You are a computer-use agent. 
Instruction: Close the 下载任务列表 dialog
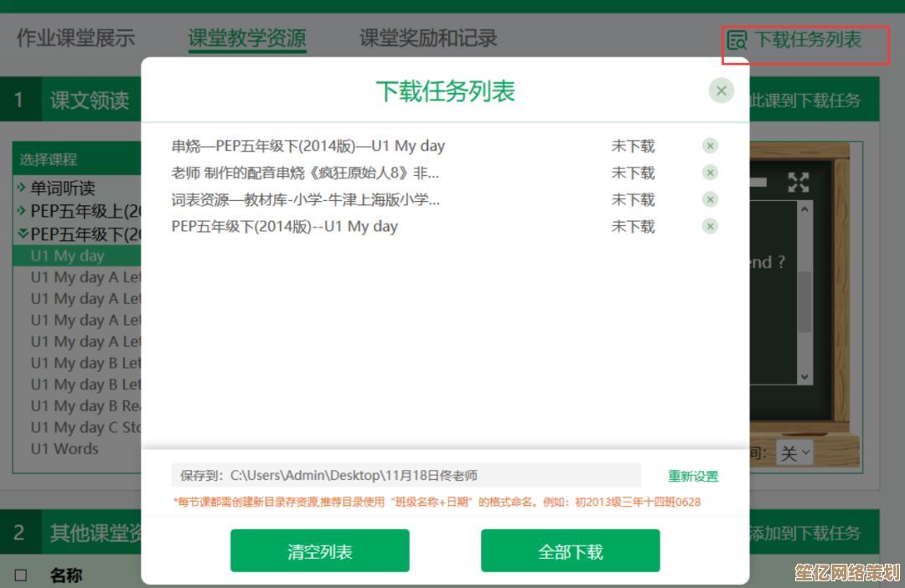tap(721, 90)
